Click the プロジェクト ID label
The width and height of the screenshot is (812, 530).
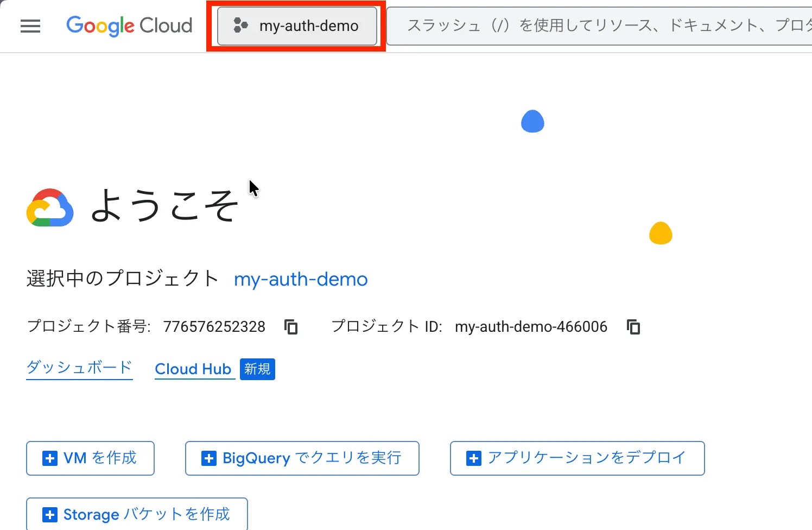(387, 326)
